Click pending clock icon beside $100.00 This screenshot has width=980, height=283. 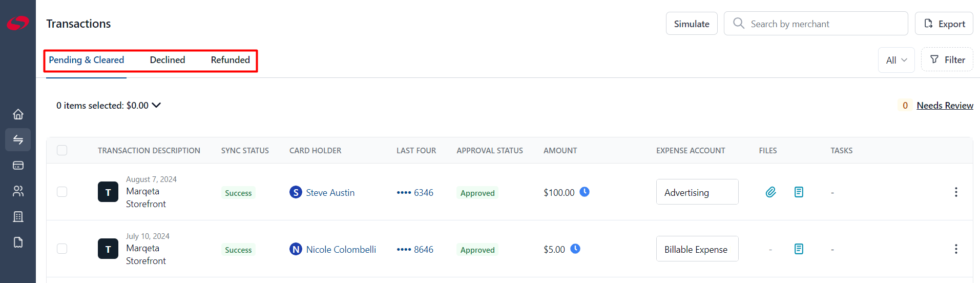585,192
